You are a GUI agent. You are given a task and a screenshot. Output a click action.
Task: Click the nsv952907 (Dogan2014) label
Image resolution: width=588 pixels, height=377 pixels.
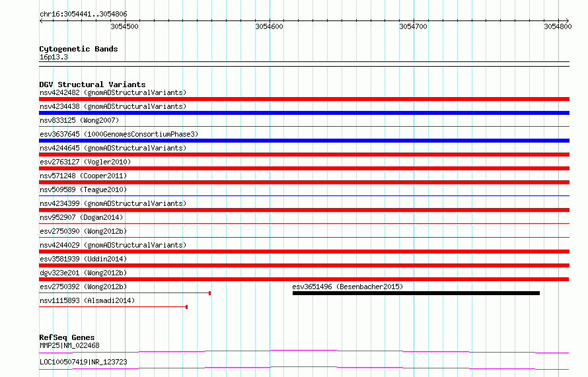coord(81,217)
